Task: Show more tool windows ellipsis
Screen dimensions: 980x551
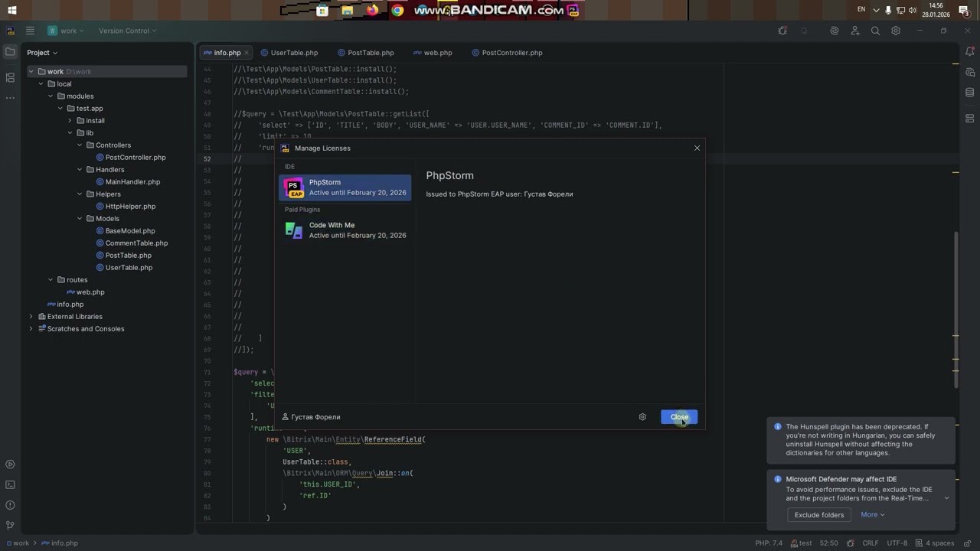Action: (10, 98)
